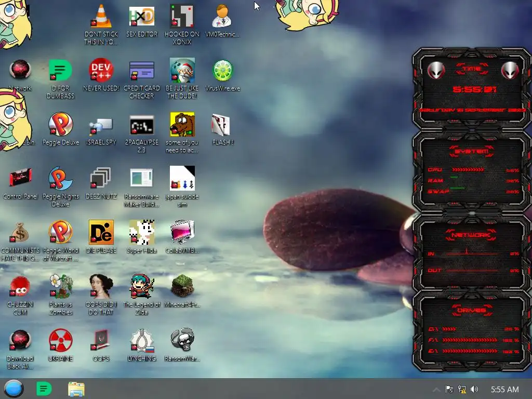Open the 5:55 AM taskbar clock
Viewport: 532px width, 399px height.
pyautogui.click(x=504, y=390)
